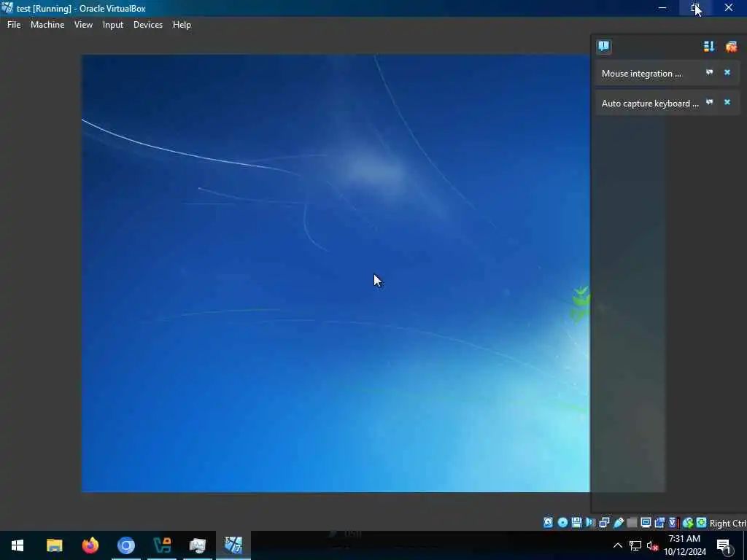Launch Firefox from the taskbar
Image resolution: width=747 pixels, height=560 pixels.
tap(90, 545)
